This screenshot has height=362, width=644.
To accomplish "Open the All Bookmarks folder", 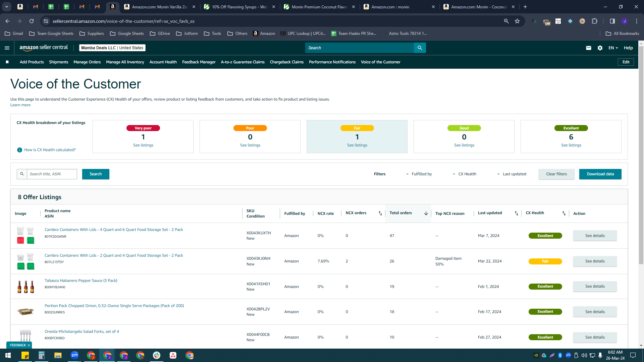I will pos(623,34).
